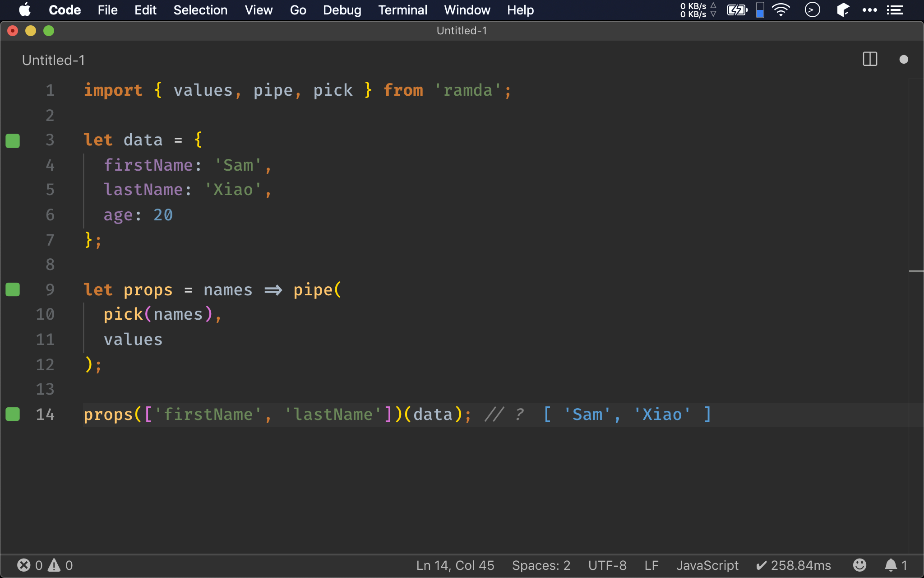Screen dimensions: 924x578
Task: Click the errors count icon in status bar
Action: click(x=24, y=565)
